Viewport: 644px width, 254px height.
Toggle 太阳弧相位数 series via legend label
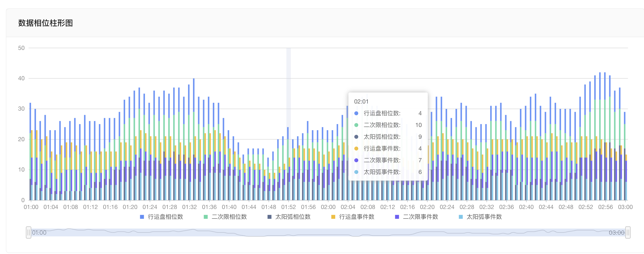click(293, 217)
